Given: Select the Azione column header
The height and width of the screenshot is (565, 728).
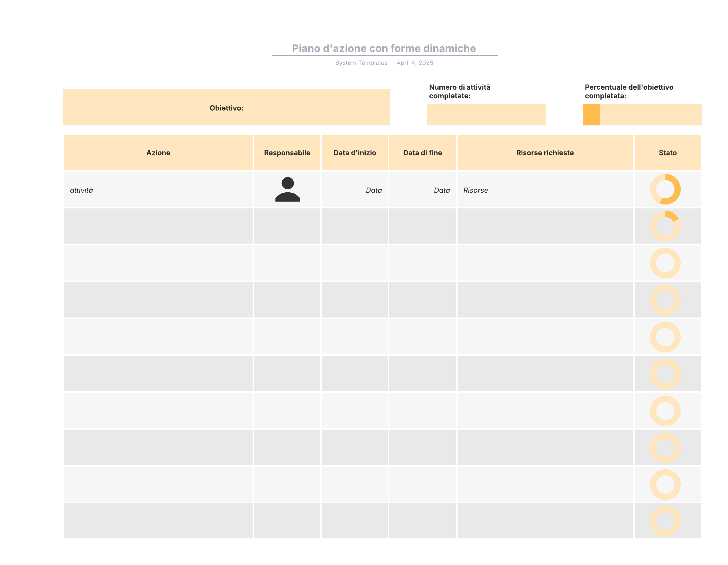Looking at the screenshot, I should 158,153.
